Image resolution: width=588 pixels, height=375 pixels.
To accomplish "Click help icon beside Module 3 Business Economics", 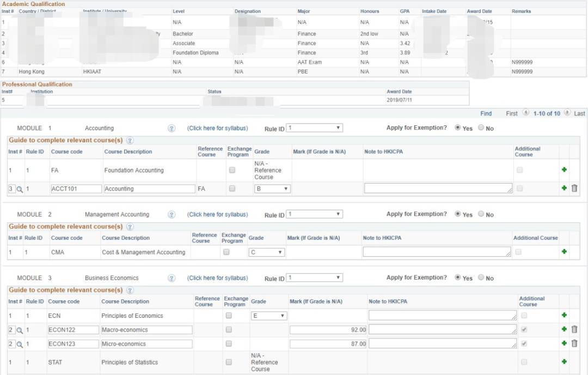I will [x=171, y=278].
